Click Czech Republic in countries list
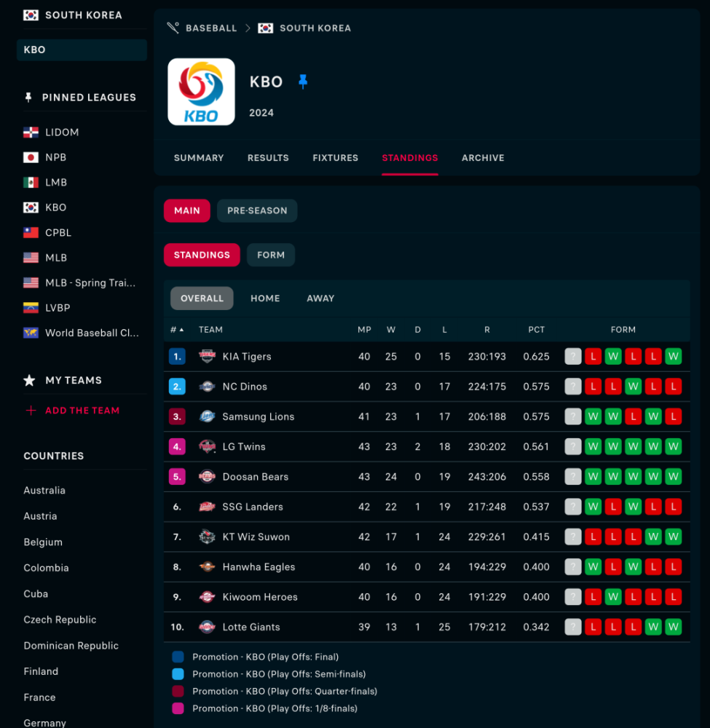Viewport: 710px width, 728px height. (60, 620)
